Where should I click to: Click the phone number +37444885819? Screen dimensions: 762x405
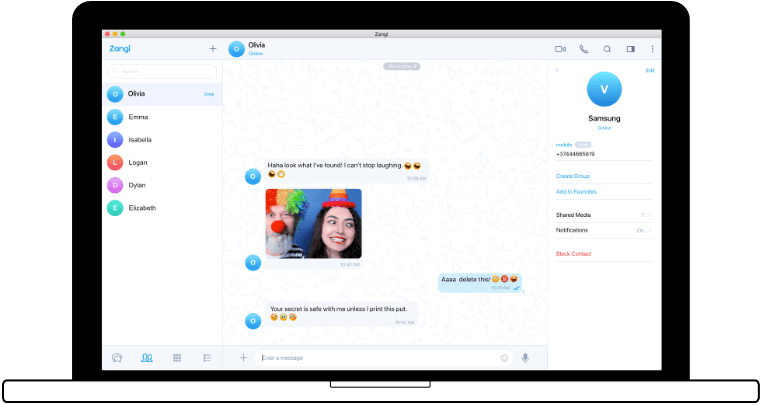pos(575,154)
